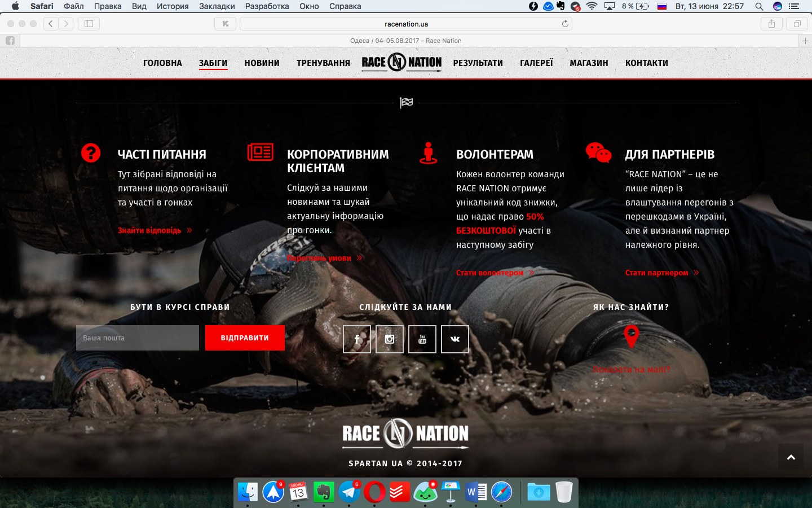Go to the ГОЛОВНА home page
Viewport: 812px width, 508px height.
click(x=162, y=63)
